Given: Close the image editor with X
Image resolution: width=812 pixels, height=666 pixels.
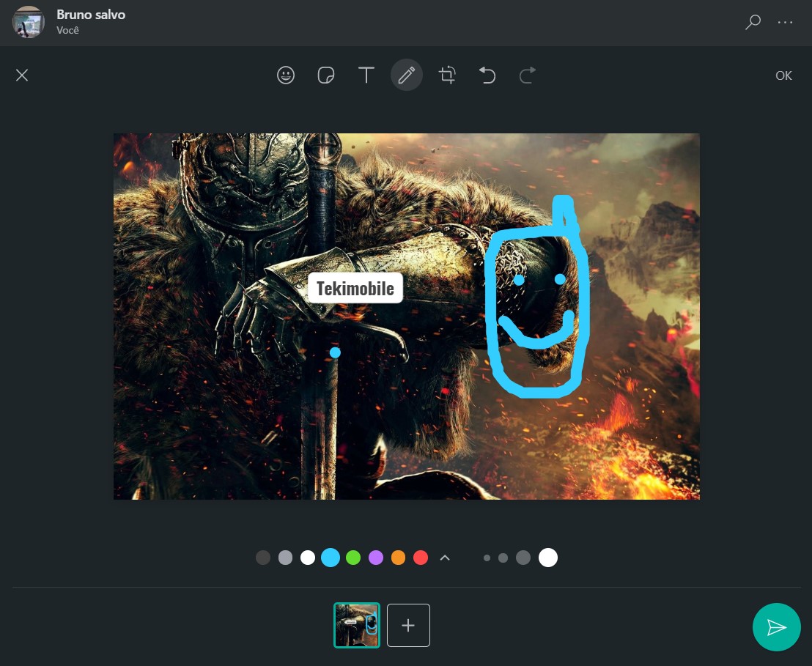Looking at the screenshot, I should pos(22,75).
